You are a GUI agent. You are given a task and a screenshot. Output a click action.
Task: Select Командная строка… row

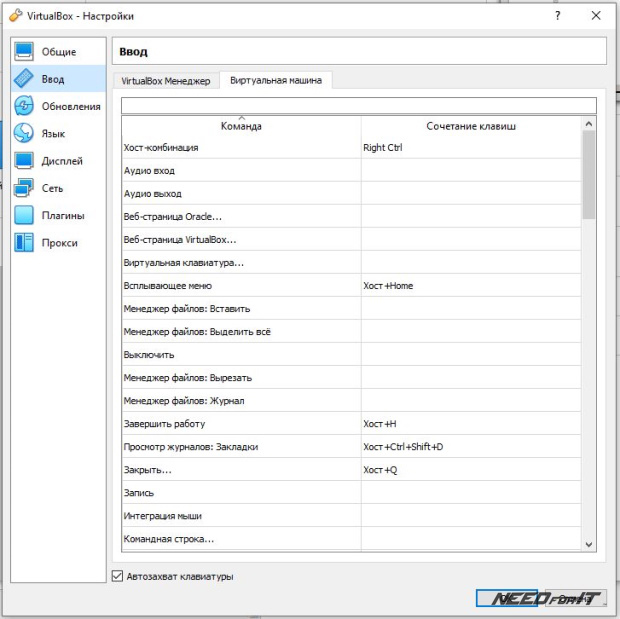[x=352, y=539]
